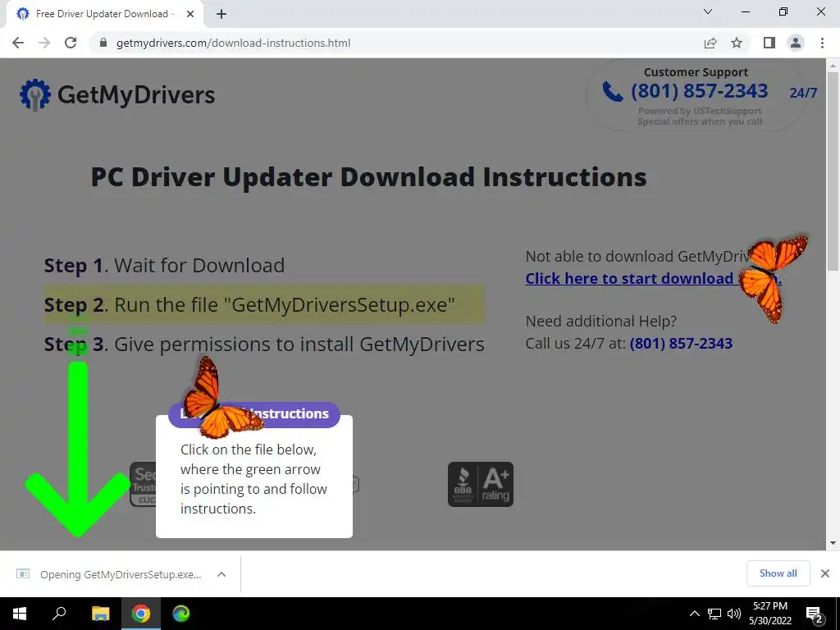840x630 pixels.
Task: Click the vertical scrollbar thumb
Action: tap(833, 171)
